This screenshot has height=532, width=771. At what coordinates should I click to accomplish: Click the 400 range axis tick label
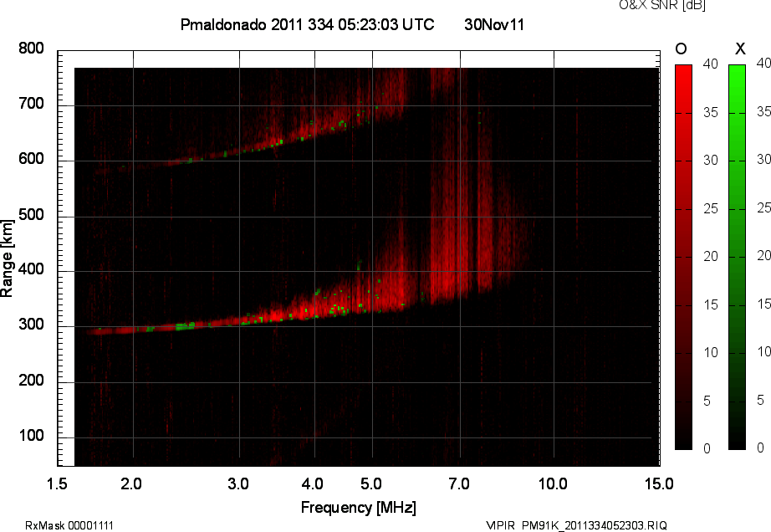click(32, 269)
